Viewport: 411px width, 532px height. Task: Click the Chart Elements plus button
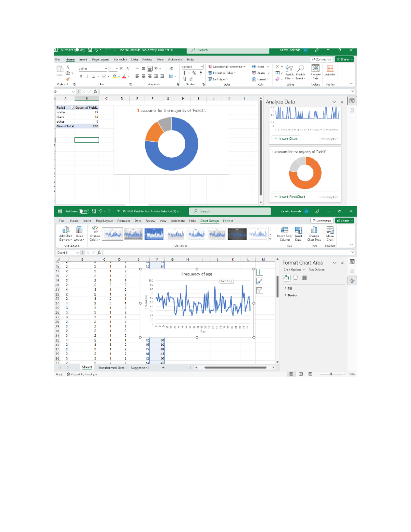pos(259,273)
